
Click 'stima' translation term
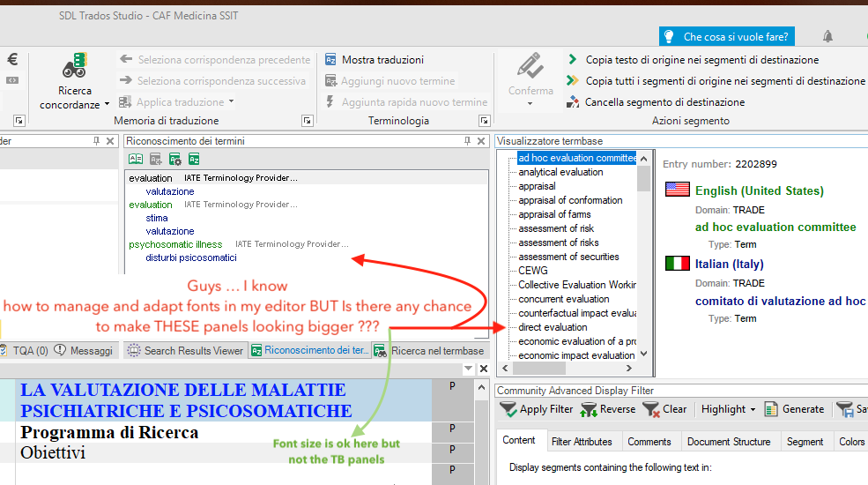click(x=157, y=218)
